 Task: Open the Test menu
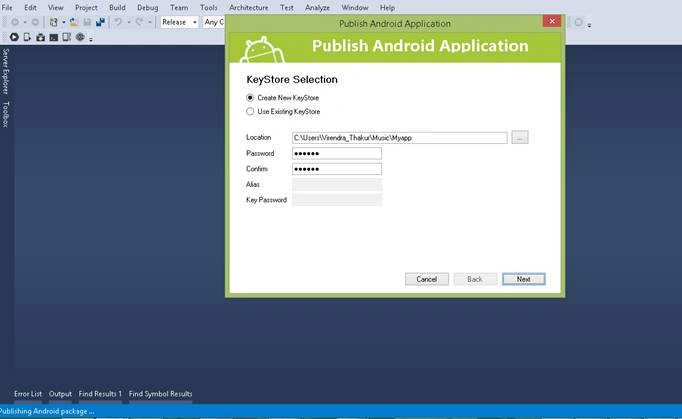pyautogui.click(x=287, y=7)
